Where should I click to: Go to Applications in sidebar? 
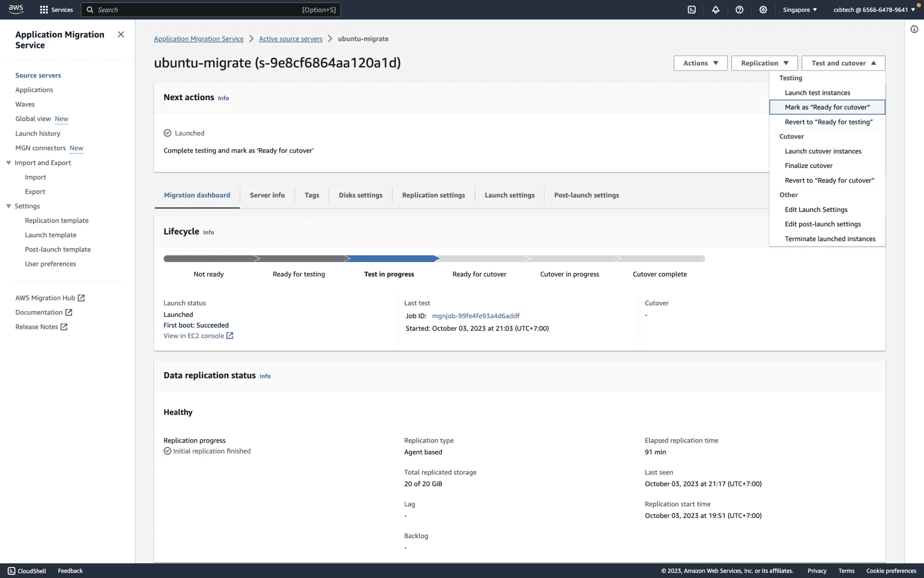coord(34,90)
